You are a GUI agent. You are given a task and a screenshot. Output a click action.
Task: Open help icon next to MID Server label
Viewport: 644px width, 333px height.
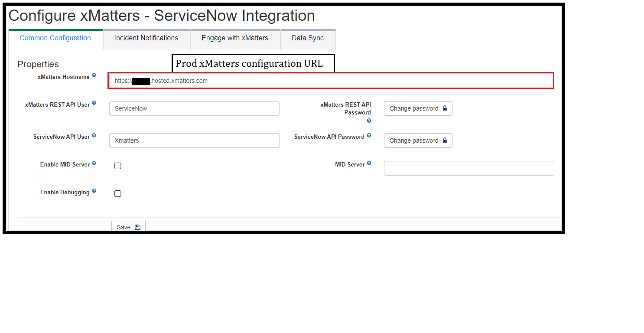369,163
